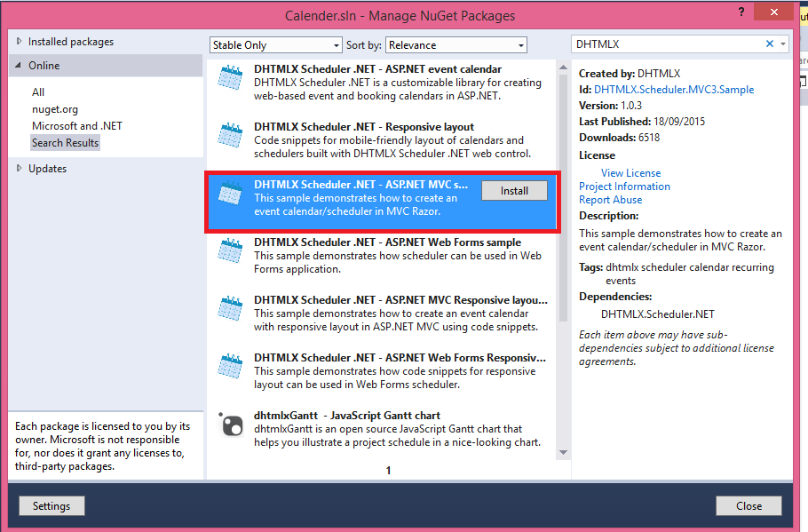Install the ASP.NET MVC sample package
The height and width of the screenshot is (532, 808).
coord(514,191)
